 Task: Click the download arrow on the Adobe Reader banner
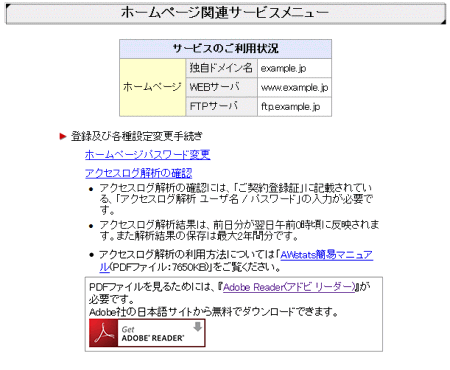(198, 327)
